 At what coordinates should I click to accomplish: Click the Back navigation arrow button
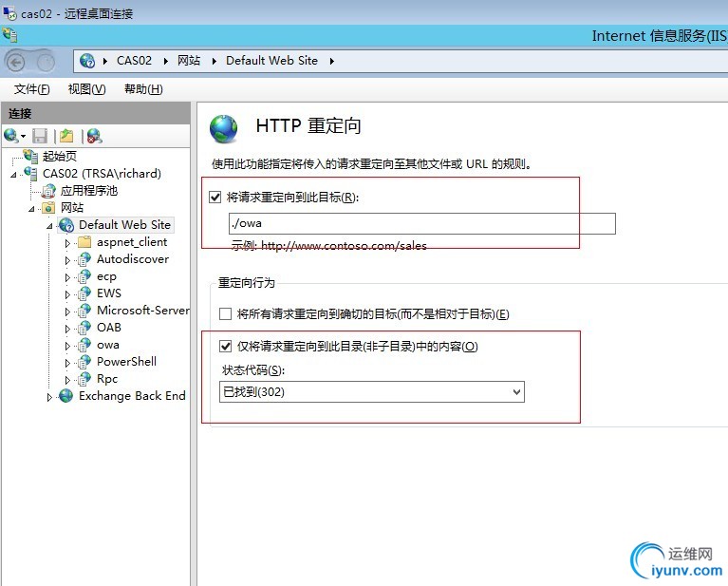tap(15, 62)
